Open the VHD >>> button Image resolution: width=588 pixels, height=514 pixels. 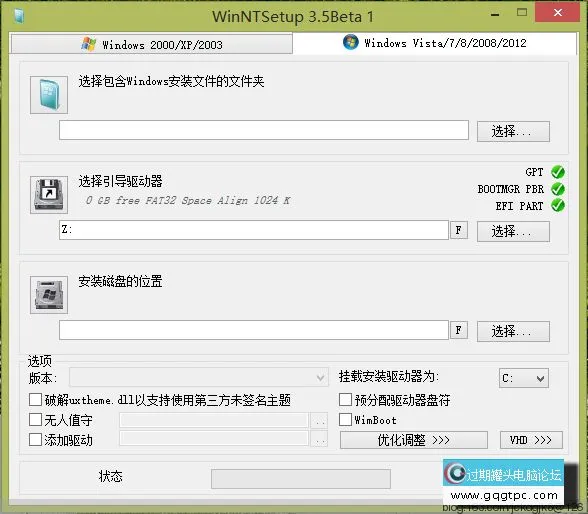point(531,440)
